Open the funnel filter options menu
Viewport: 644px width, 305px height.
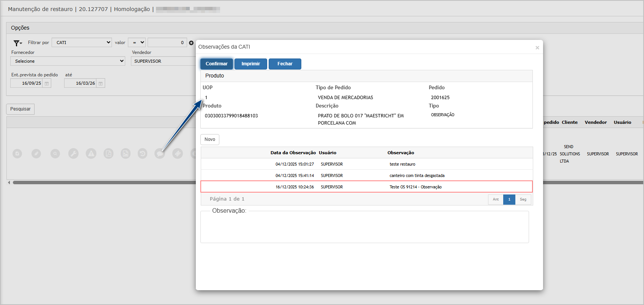click(x=17, y=43)
